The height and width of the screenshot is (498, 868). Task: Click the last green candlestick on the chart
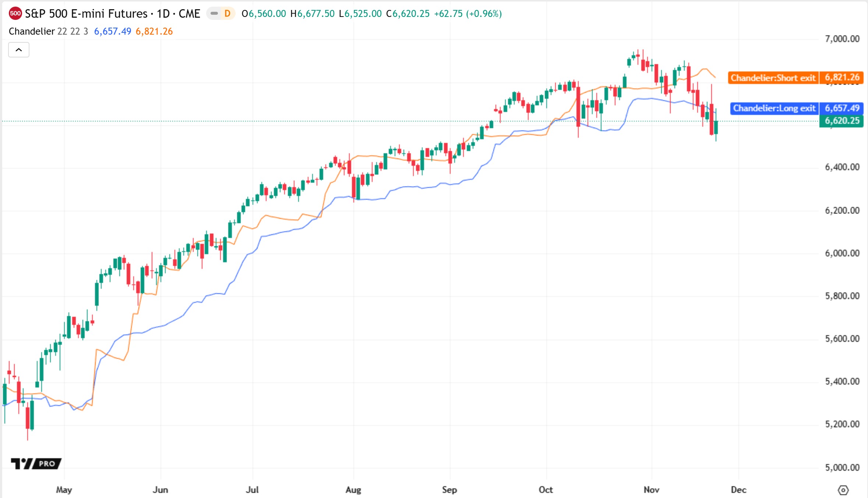[716, 127]
